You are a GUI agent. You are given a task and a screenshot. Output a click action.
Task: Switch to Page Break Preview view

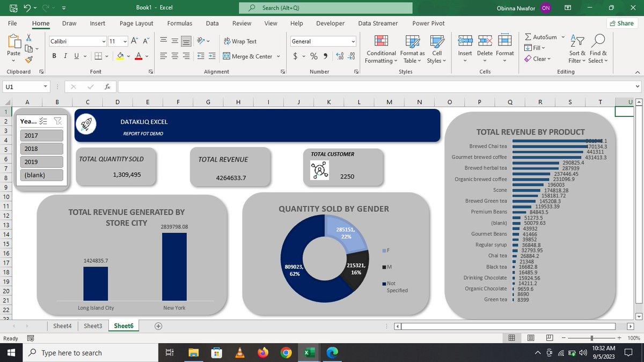point(550,338)
